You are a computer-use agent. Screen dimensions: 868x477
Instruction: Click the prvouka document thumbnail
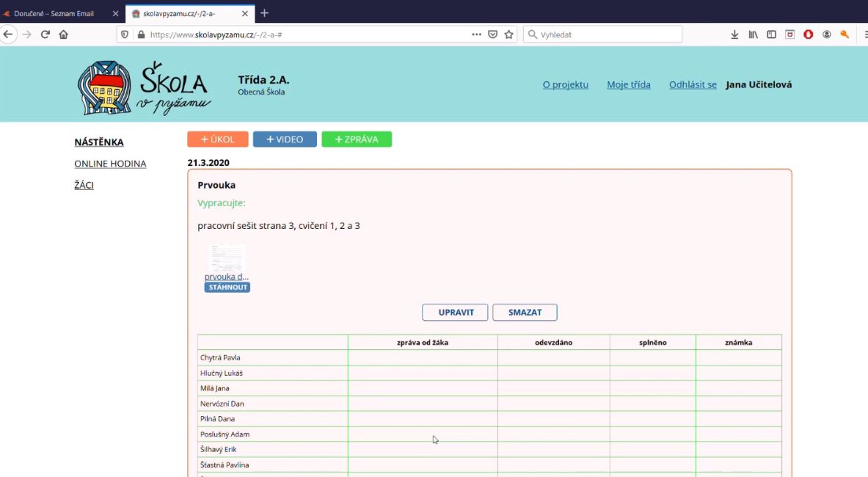pyautogui.click(x=227, y=258)
